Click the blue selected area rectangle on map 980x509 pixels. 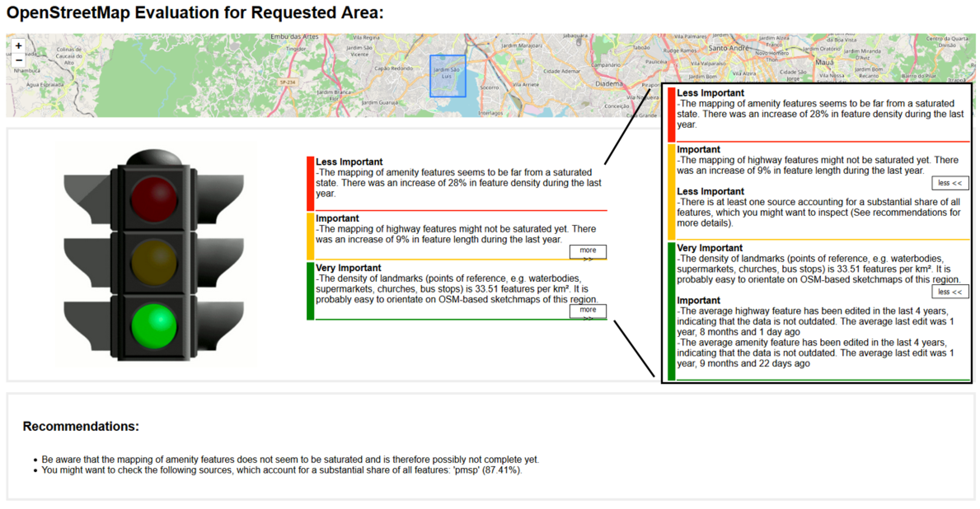[x=447, y=76]
